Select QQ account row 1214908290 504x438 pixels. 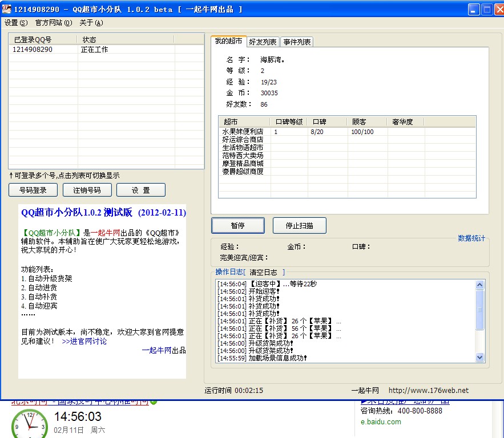point(106,50)
